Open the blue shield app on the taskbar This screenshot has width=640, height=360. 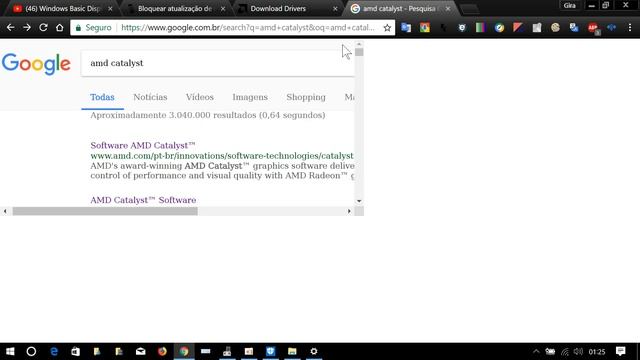(x=271, y=351)
